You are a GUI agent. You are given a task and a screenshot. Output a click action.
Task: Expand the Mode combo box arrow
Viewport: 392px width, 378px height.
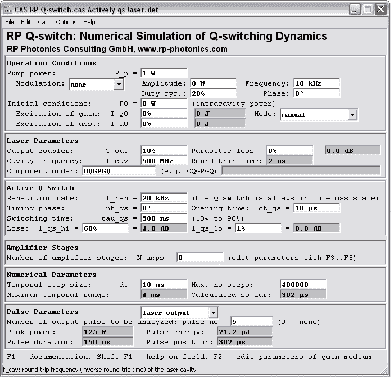click(x=353, y=115)
